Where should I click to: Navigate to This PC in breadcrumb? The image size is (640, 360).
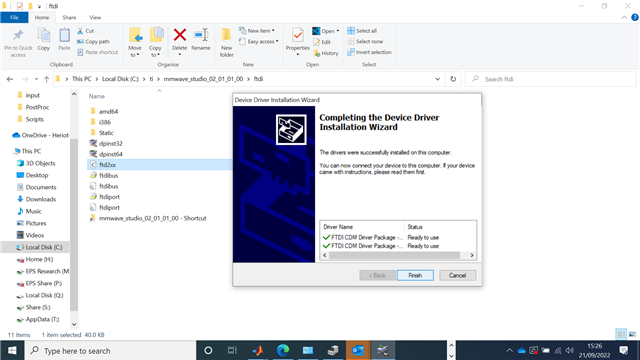point(82,79)
